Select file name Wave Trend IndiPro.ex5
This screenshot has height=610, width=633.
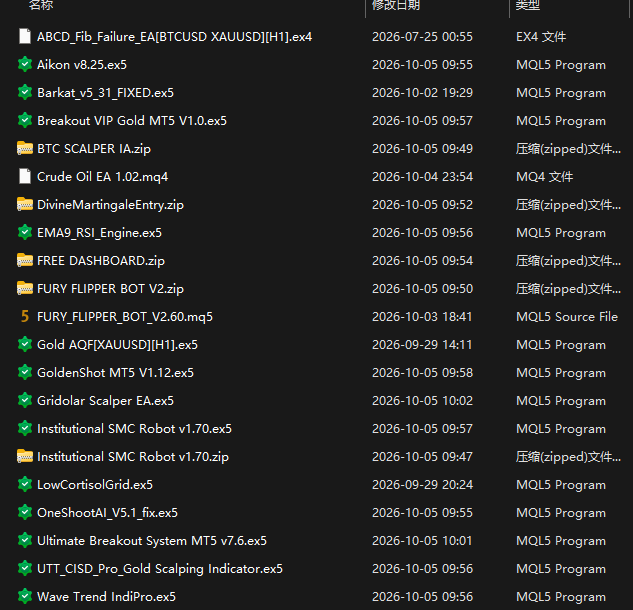pyautogui.click(x=107, y=597)
